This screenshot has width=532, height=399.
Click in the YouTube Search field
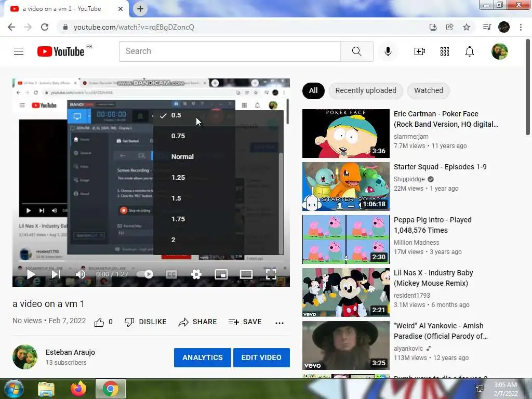click(x=230, y=51)
